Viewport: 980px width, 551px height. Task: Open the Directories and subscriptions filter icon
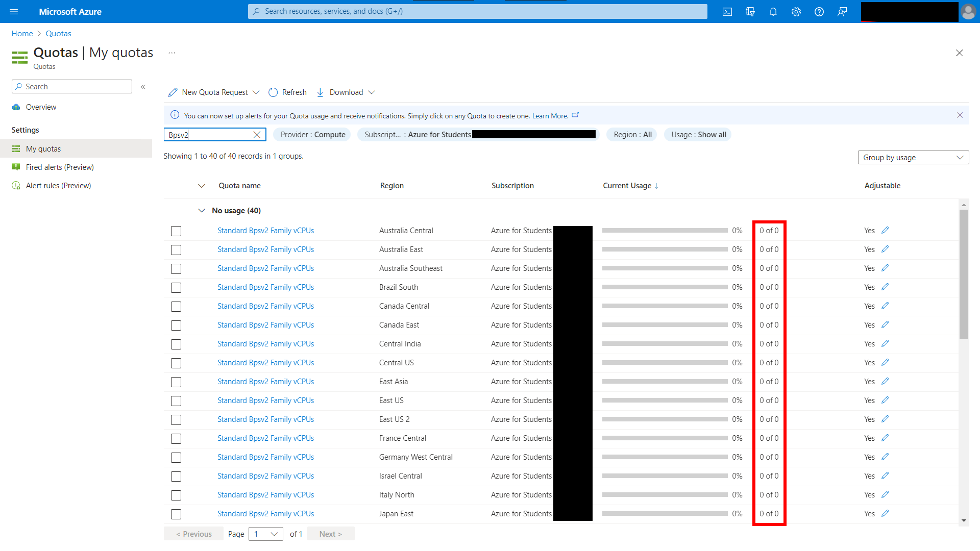click(x=750, y=11)
